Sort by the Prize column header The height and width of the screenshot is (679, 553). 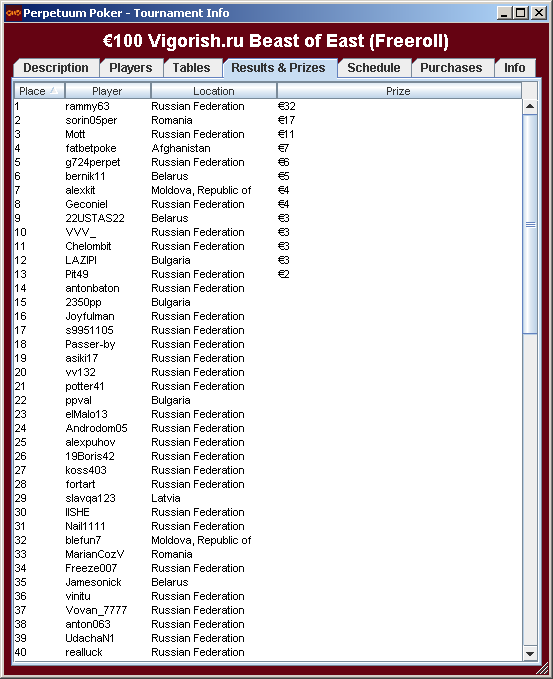tap(398, 91)
